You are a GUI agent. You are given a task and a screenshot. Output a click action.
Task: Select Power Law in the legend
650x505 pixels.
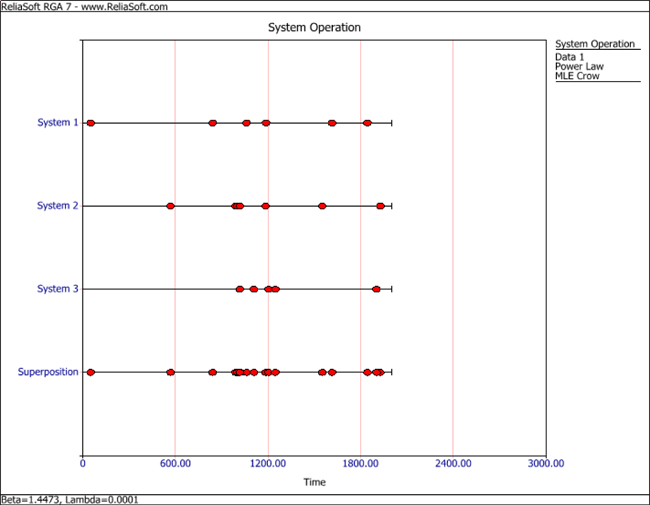[x=579, y=66]
